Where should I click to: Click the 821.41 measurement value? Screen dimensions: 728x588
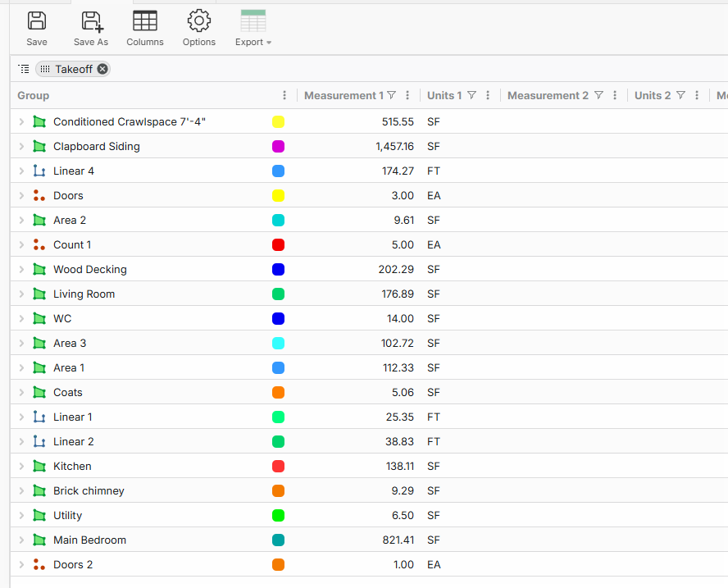(398, 540)
